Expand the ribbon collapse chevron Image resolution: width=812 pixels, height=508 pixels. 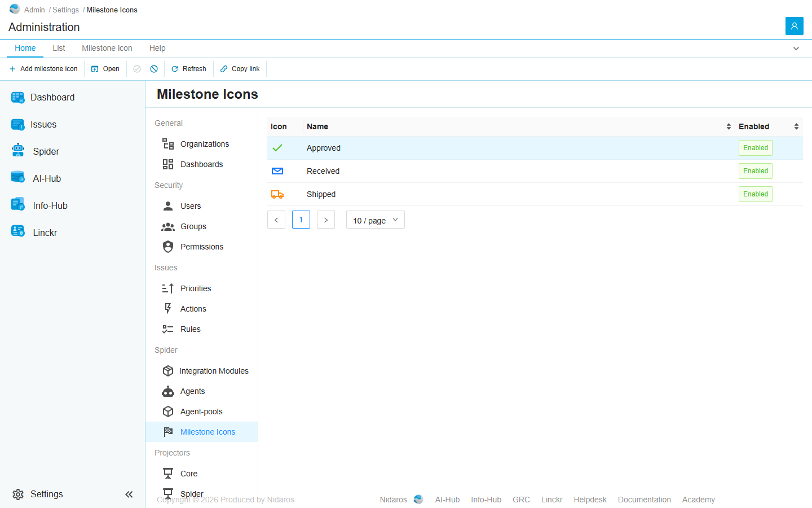pos(796,49)
